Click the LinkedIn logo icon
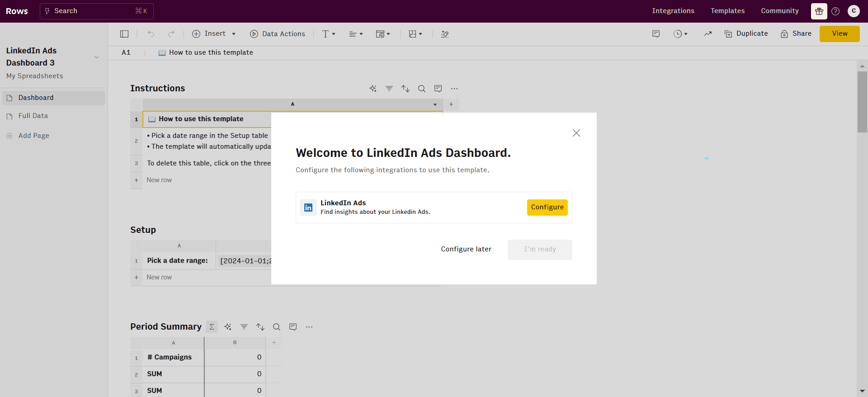Image resolution: width=868 pixels, height=397 pixels. pyautogui.click(x=308, y=208)
